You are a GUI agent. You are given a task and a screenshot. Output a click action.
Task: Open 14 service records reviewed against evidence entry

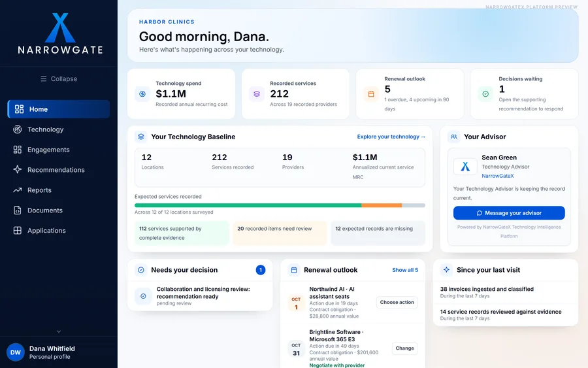tap(505, 315)
